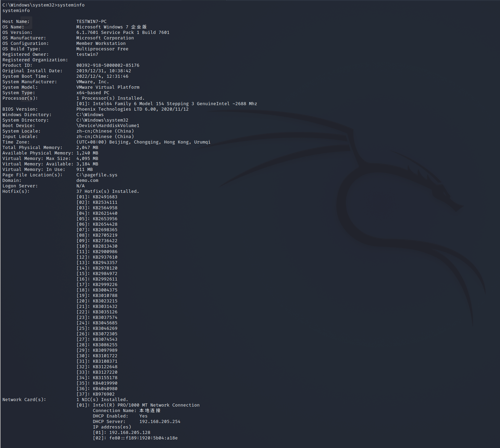Image resolution: width=500 pixels, height=448 pixels.
Task: Click hotfix entry KB976902
Action: (104, 394)
